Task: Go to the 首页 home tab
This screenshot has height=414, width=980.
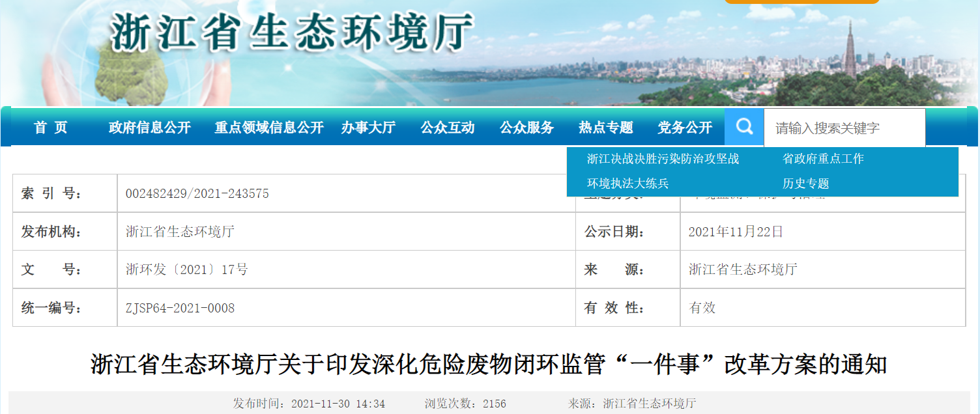Action: [51, 128]
